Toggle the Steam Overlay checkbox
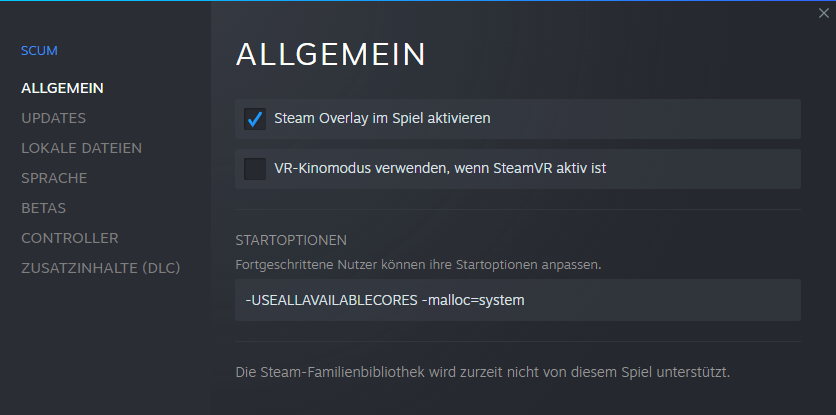Image resolution: width=836 pixels, height=415 pixels. pos(255,119)
